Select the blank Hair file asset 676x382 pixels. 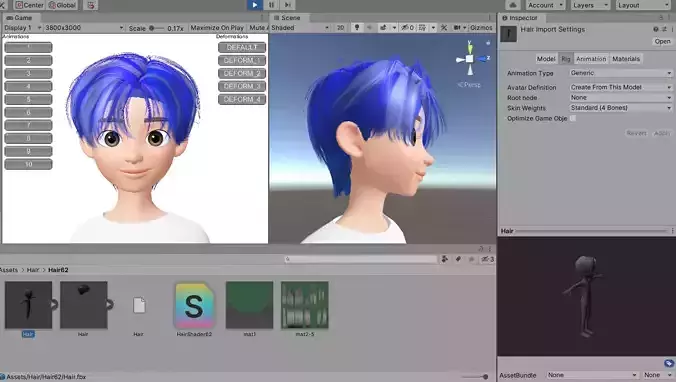coord(139,306)
